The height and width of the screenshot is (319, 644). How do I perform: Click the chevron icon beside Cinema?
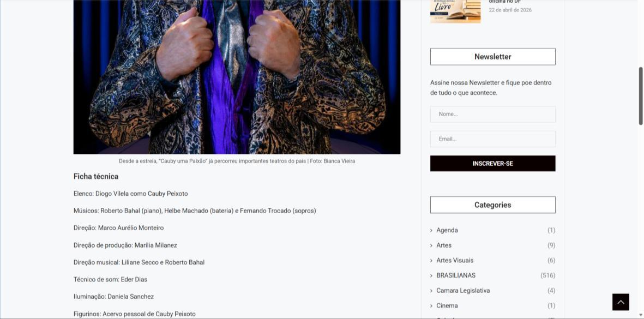point(431,306)
